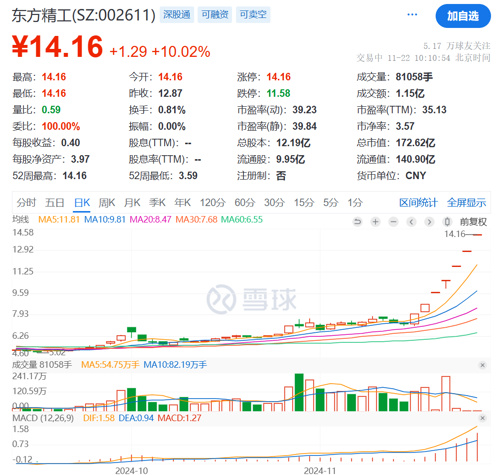This screenshot has width=500, height=475.
Task: Click the MA10:9.81 legend value
Action: pos(105,220)
